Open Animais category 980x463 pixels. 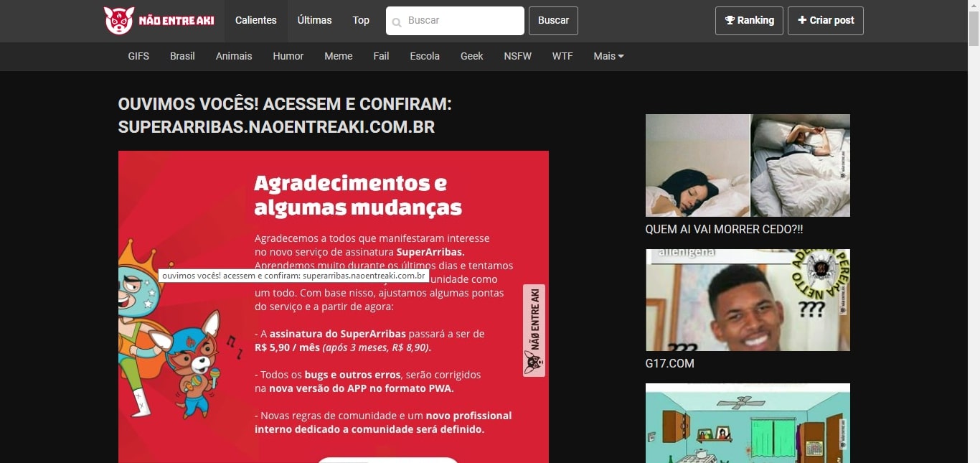[234, 56]
